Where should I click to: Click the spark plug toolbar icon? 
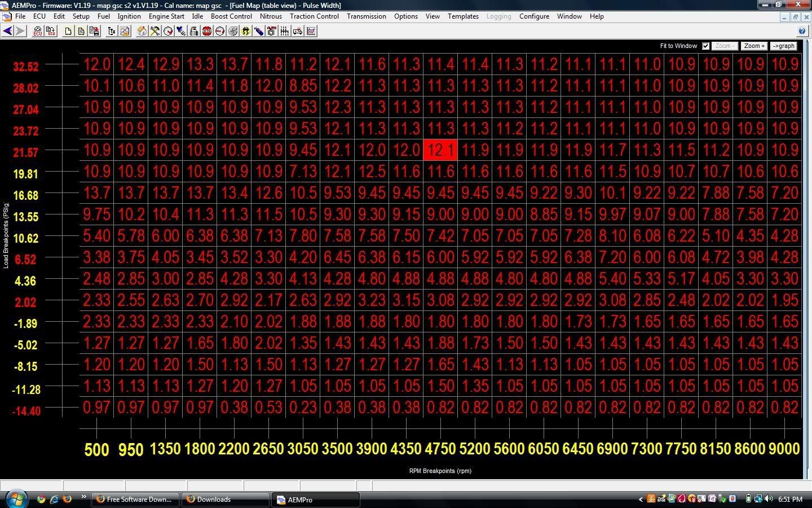[x=181, y=31]
